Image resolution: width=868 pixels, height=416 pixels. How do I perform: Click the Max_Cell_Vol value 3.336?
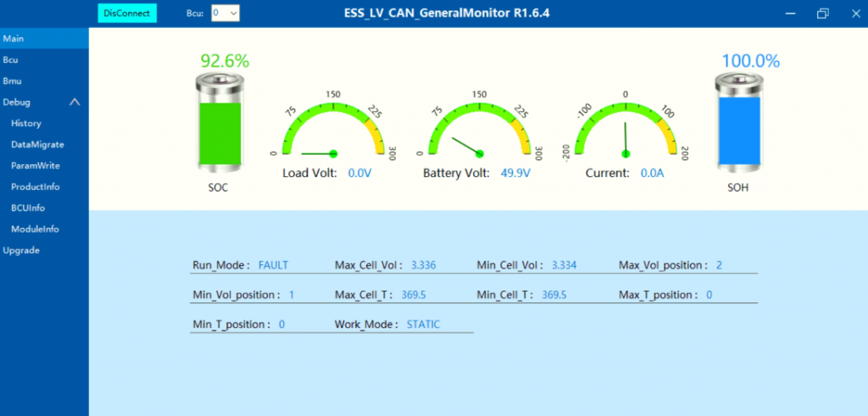tap(424, 265)
